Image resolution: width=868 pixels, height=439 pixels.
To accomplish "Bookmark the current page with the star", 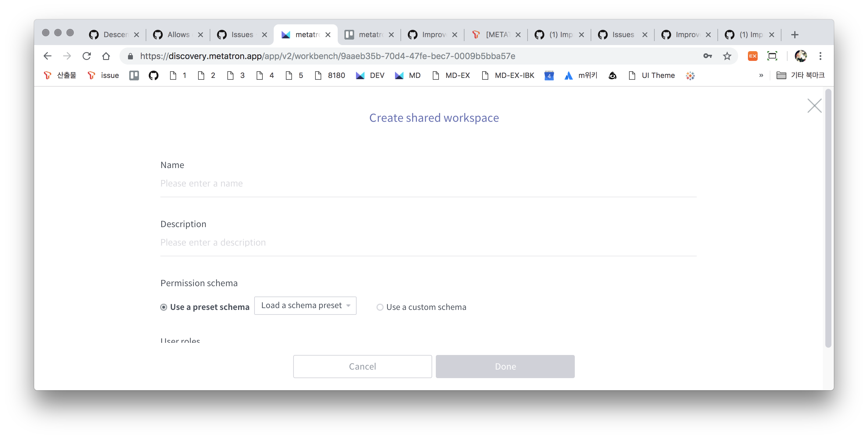I will pyautogui.click(x=727, y=56).
